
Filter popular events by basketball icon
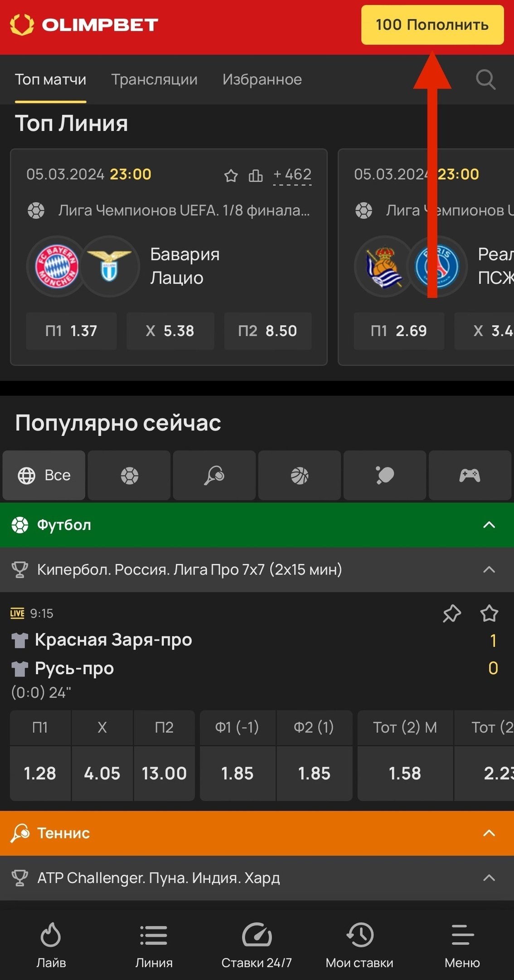pos(300,475)
